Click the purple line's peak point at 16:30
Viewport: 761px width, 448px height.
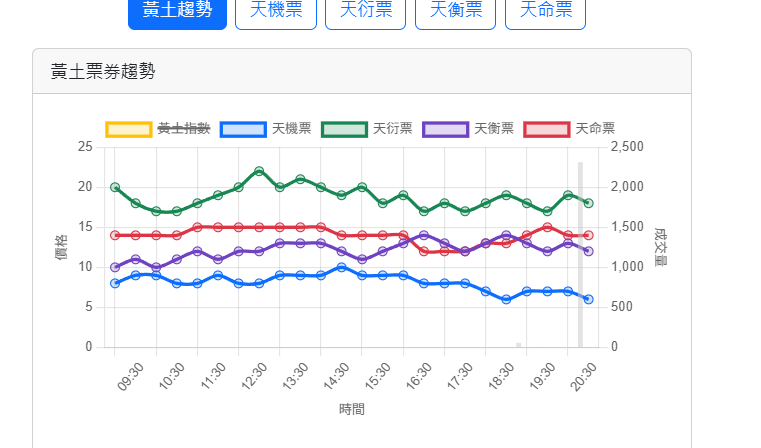(424, 235)
